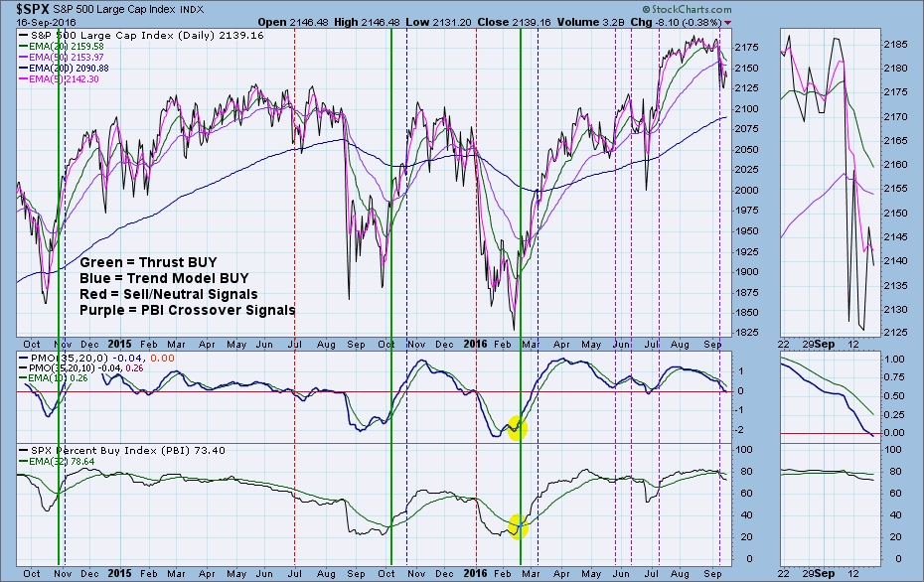Click the 2016 year label under the PBI panel

tap(476, 573)
